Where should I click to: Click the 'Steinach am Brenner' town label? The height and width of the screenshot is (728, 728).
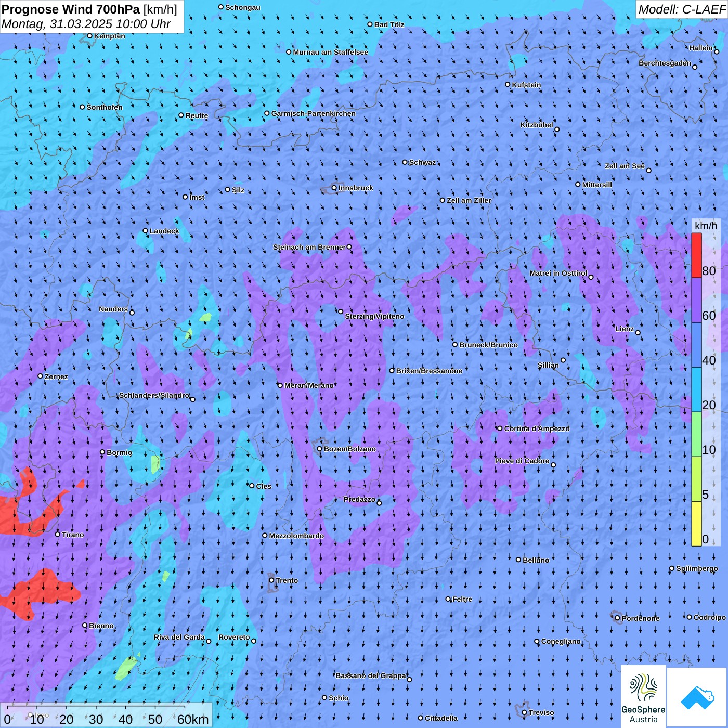click(x=309, y=247)
